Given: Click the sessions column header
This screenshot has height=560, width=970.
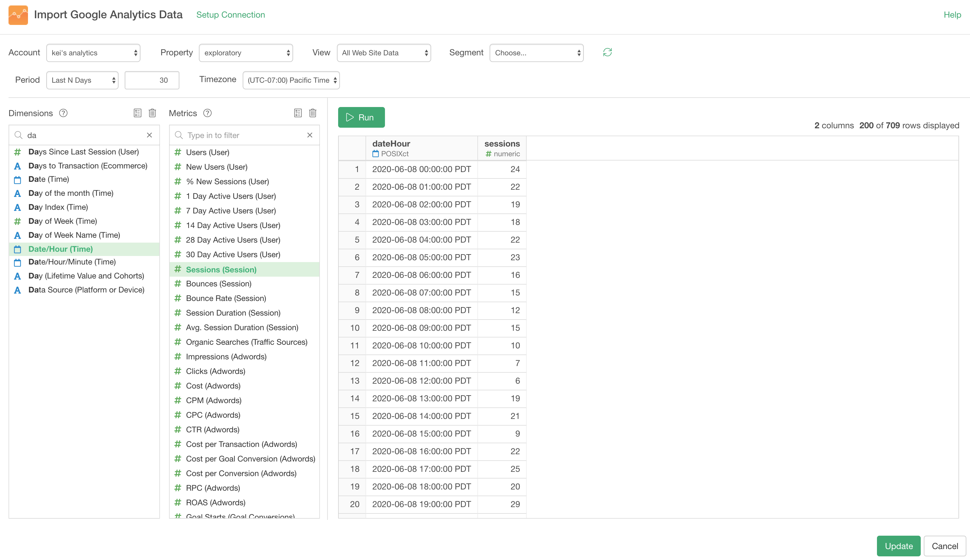Looking at the screenshot, I should 502,148.
